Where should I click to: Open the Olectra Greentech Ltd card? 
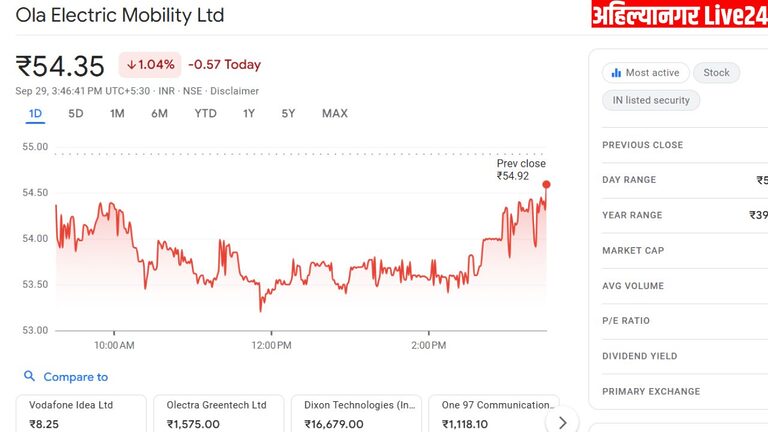pos(219,414)
